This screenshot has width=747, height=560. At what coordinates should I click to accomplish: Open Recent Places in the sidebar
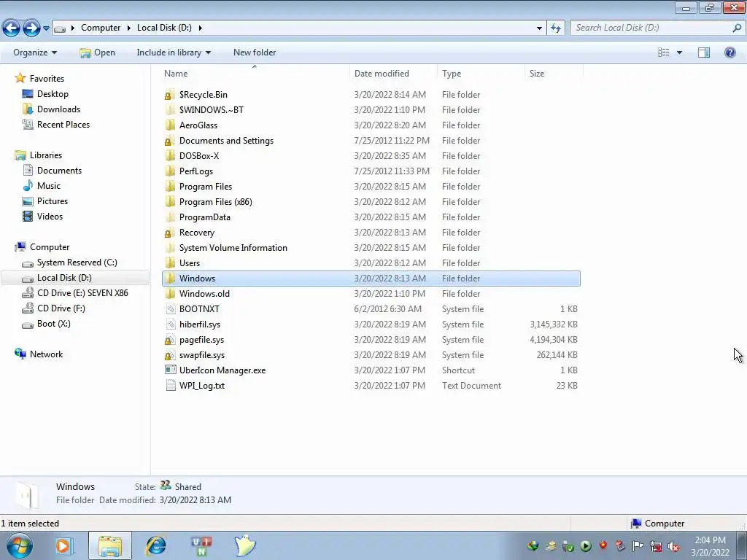coord(63,124)
